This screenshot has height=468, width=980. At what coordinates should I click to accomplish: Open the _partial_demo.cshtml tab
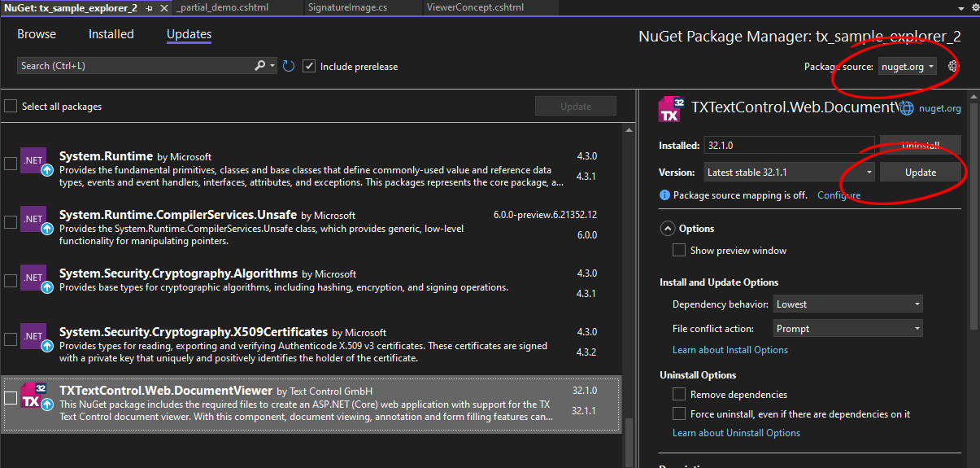click(x=222, y=7)
